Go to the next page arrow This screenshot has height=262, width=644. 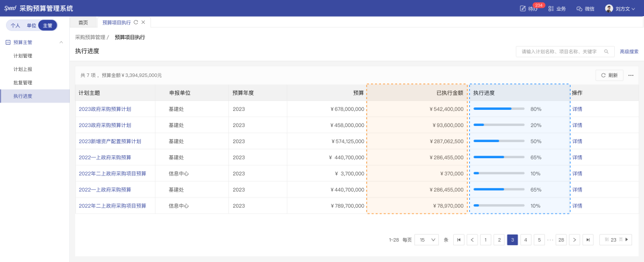click(575, 240)
